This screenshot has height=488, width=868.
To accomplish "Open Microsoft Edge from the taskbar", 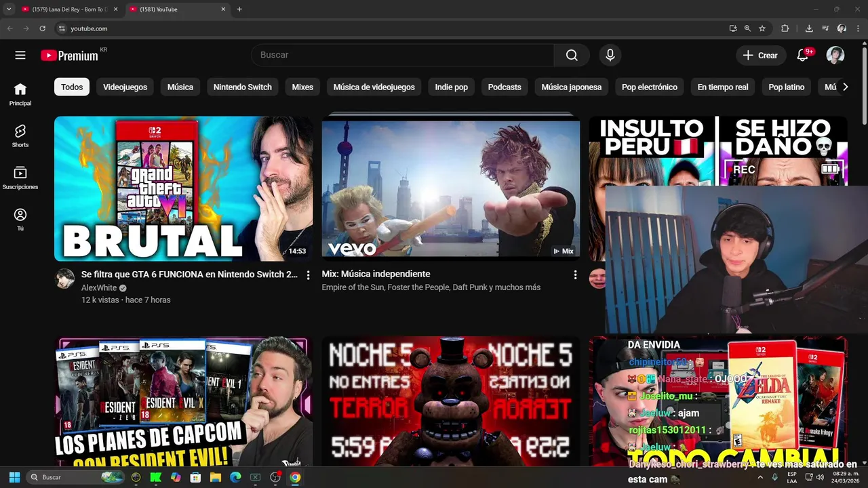I will (x=235, y=477).
